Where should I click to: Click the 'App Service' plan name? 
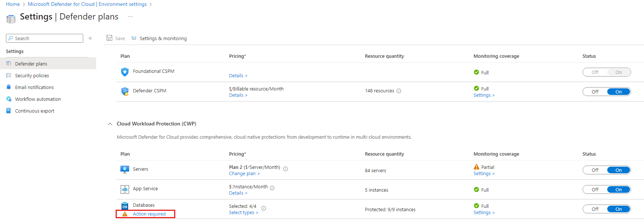point(145,188)
